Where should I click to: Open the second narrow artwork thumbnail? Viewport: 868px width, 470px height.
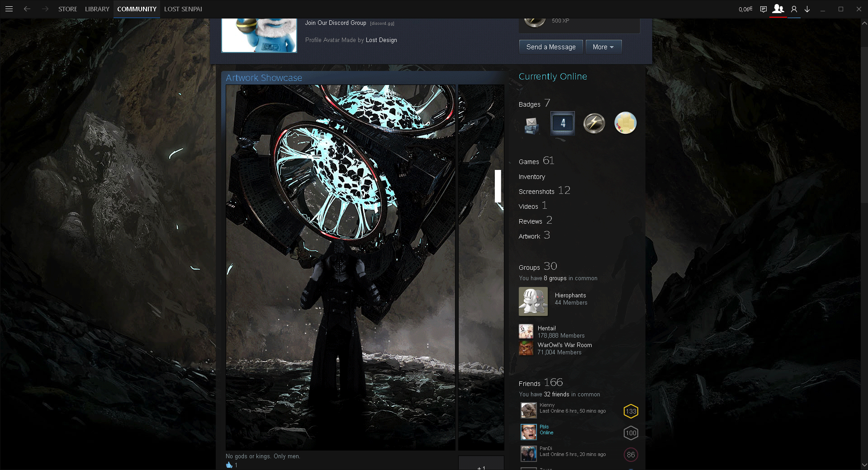click(481, 268)
